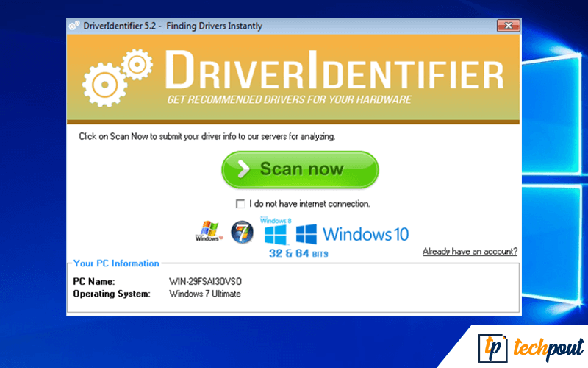
Task: Close the DriverIdentifier window
Action: coord(508,26)
